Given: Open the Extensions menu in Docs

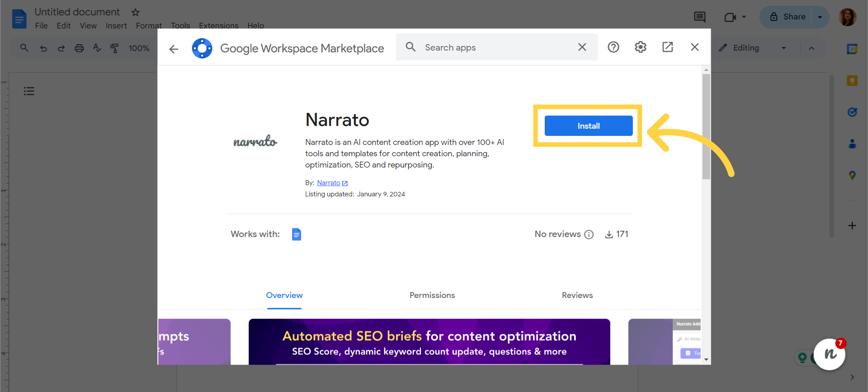Looking at the screenshot, I should pyautogui.click(x=219, y=26).
